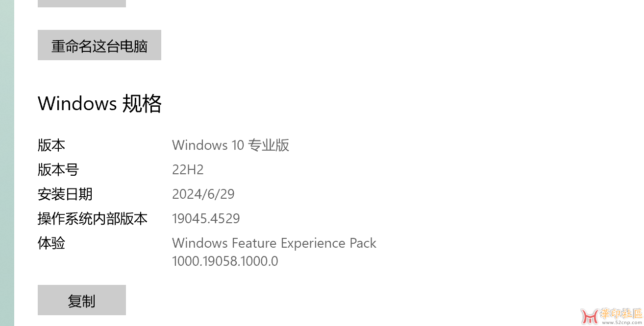Click the 版本号 label
Image resolution: width=644 pixels, height=326 pixels.
58,170
